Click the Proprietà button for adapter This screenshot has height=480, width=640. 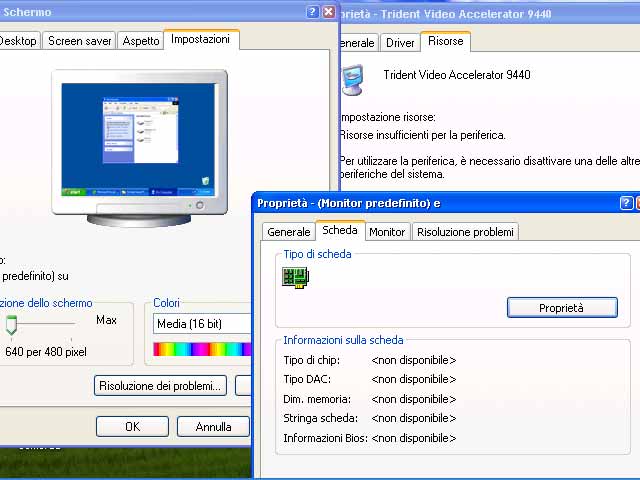pos(562,308)
